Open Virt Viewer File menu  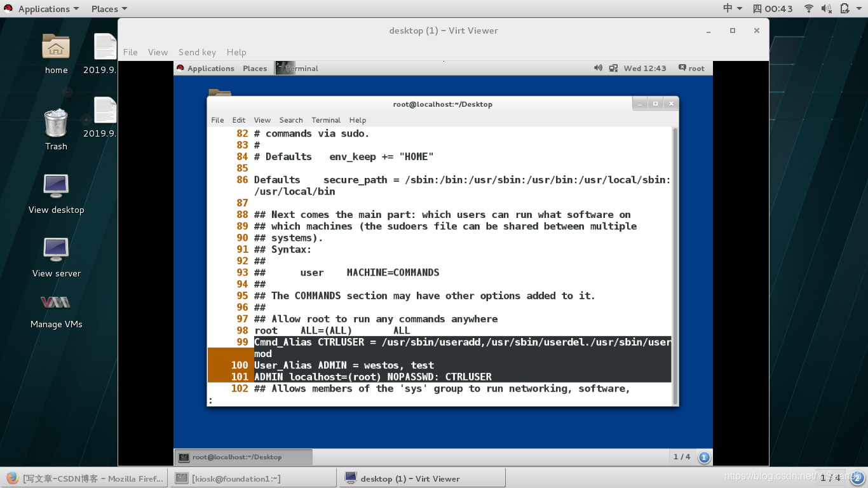click(130, 52)
